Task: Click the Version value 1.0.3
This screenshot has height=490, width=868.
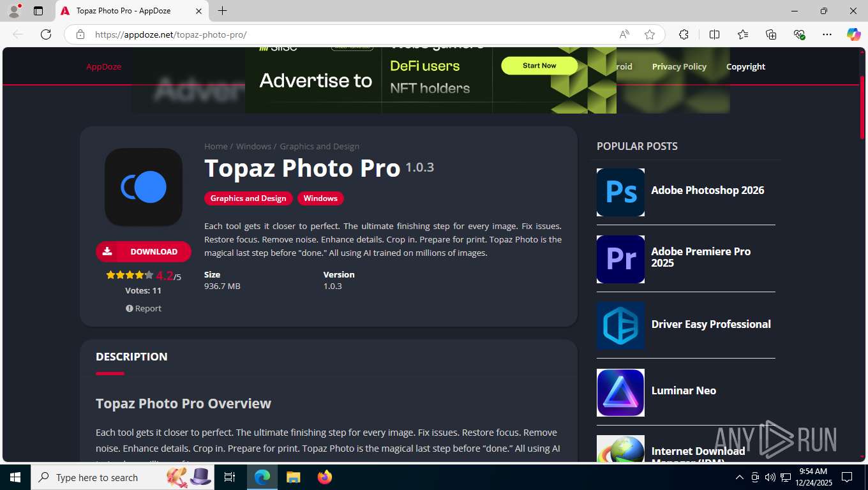Action: click(333, 286)
